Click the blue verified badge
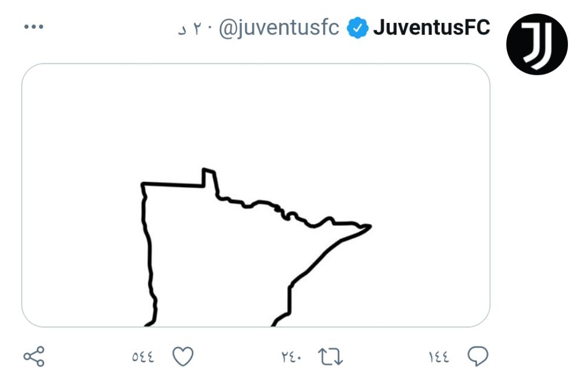Image resolution: width=588 pixels, height=383 pixels. click(358, 28)
